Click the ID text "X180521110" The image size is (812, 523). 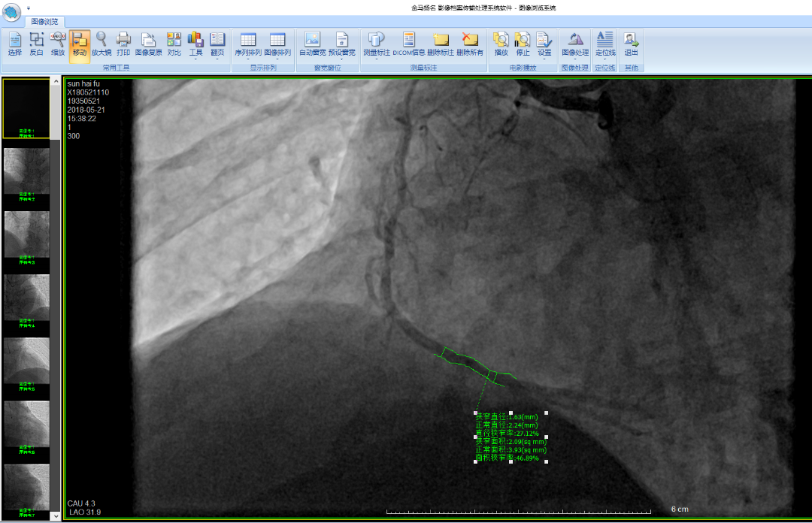coord(88,92)
